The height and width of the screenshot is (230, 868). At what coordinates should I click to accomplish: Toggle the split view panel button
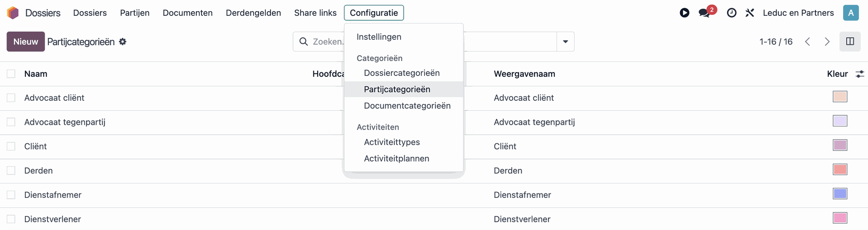(850, 42)
